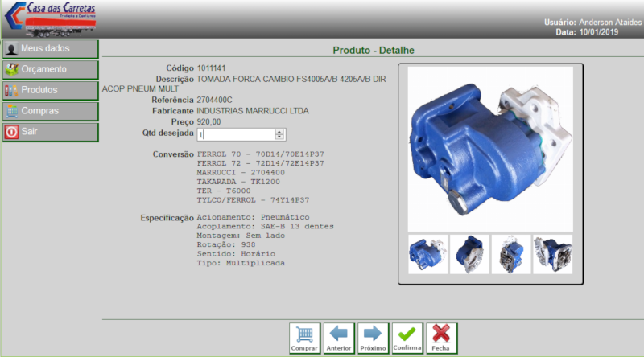
Task: Click the product code 1011141
Action: [x=211, y=68]
